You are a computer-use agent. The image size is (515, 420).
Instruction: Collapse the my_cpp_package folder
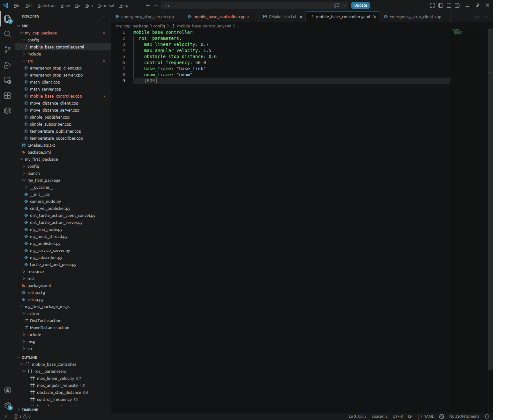click(21, 33)
